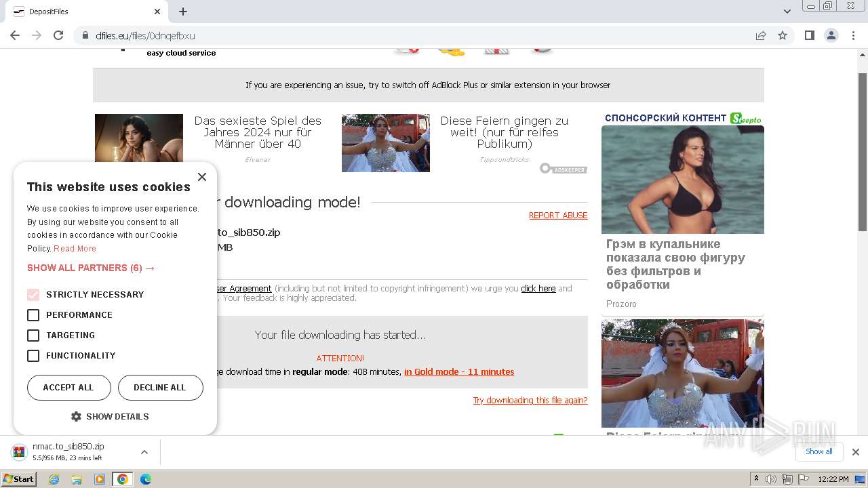Viewport: 868px width, 488px height.
Task: Click the Sleepto sponsor logo
Action: pos(746,119)
